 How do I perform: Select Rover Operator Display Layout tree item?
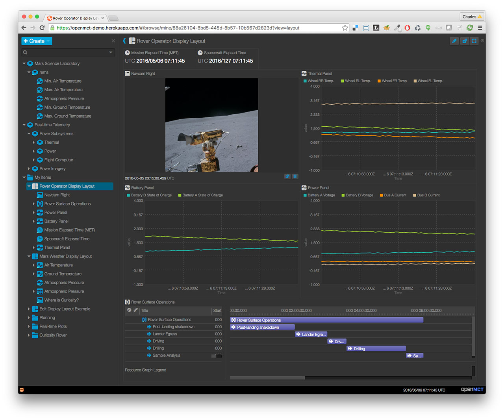click(67, 186)
